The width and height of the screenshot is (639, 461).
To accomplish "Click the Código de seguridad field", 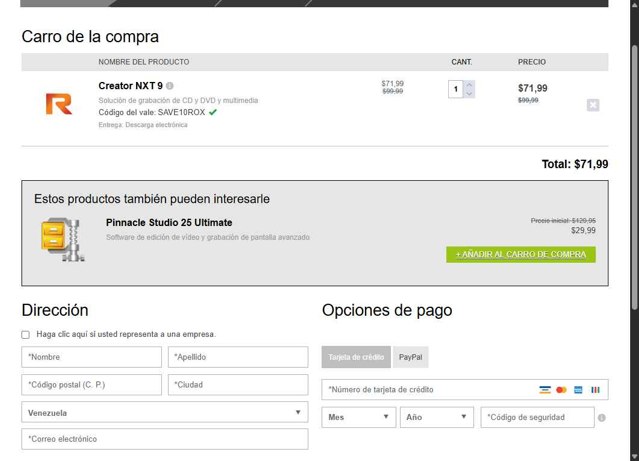I will [538, 417].
